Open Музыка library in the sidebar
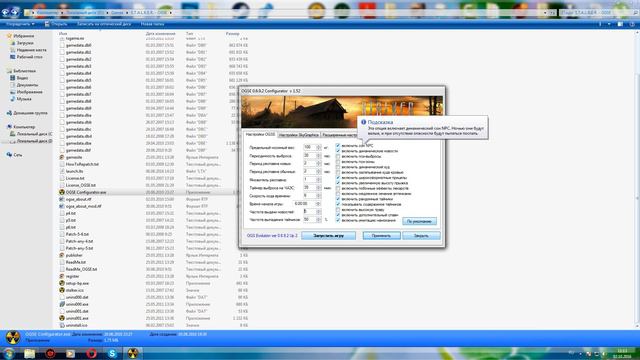 (24, 99)
